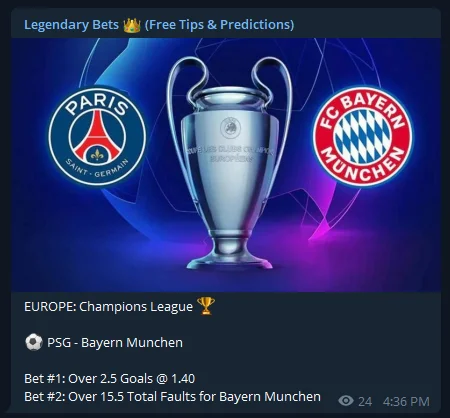Click the PARIS text on PSG badge
This screenshot has width=450, height=418.
[x=97, y=105]
